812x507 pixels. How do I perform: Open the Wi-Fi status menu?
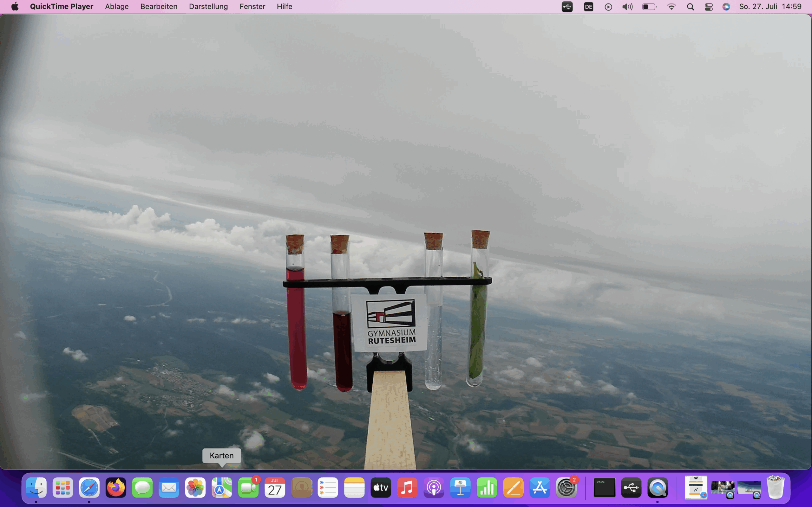coord(671,7)
